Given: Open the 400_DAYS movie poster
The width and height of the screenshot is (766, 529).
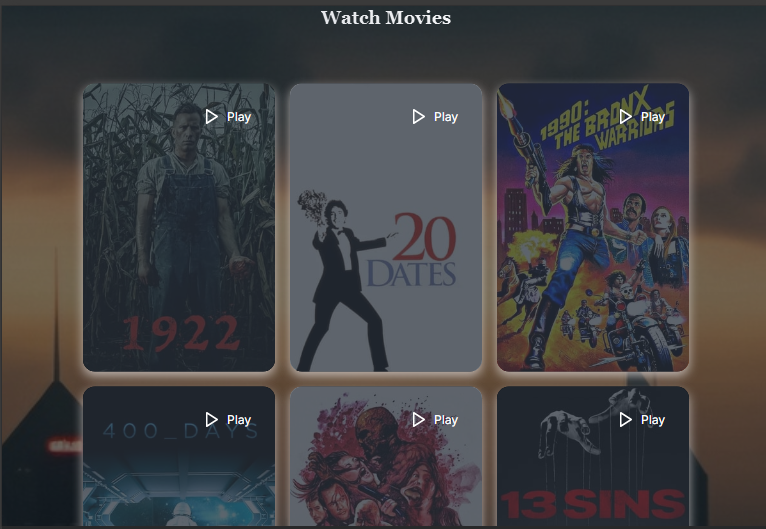Looking at the screenshot, I should pyautogui.click(x=179, y=457).
